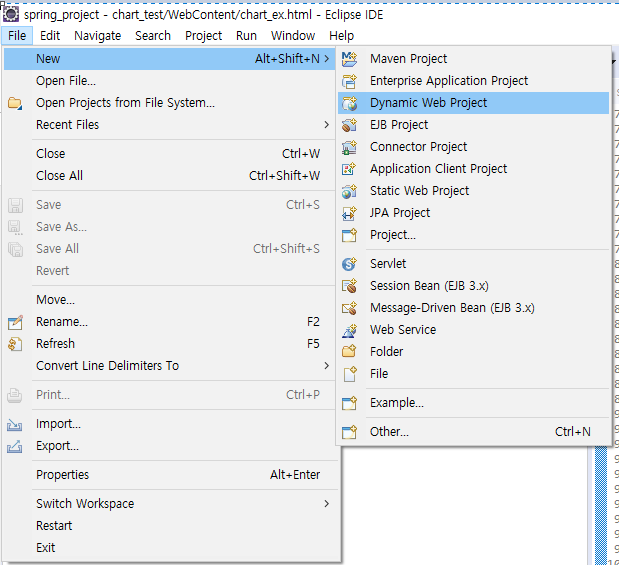Click the Example... wizard icon
The width and height of the screenshot is (619, 565).
point(349,403)
